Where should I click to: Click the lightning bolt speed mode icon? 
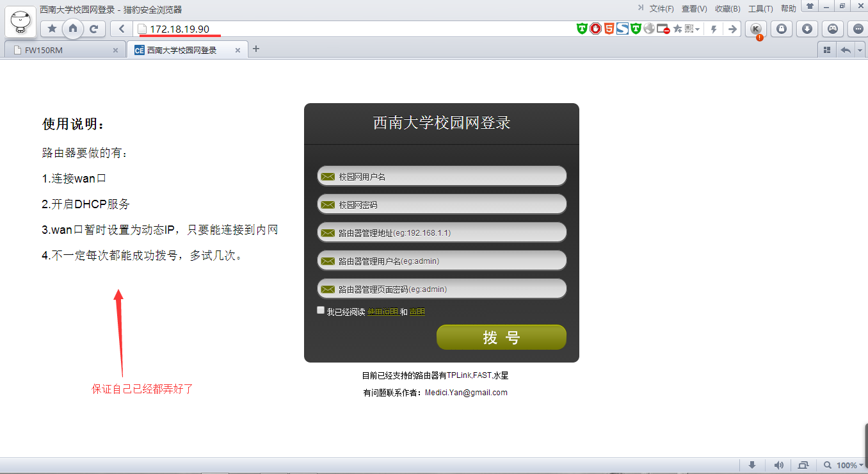coord(714,29)
